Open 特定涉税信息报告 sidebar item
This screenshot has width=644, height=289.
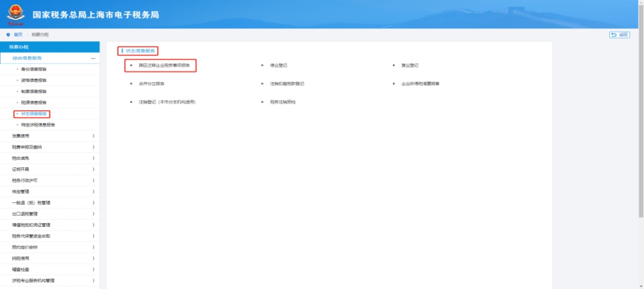pos(38,125)
